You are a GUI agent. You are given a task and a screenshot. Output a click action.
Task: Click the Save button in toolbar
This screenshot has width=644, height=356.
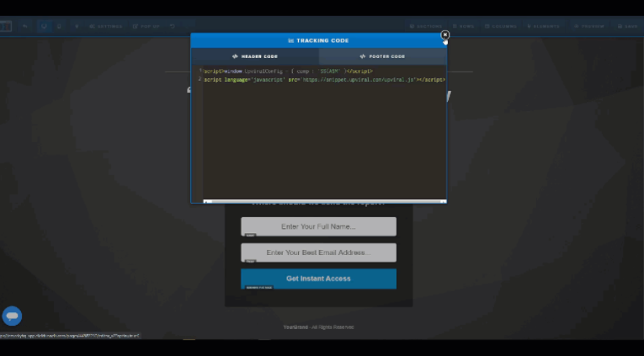628,26
